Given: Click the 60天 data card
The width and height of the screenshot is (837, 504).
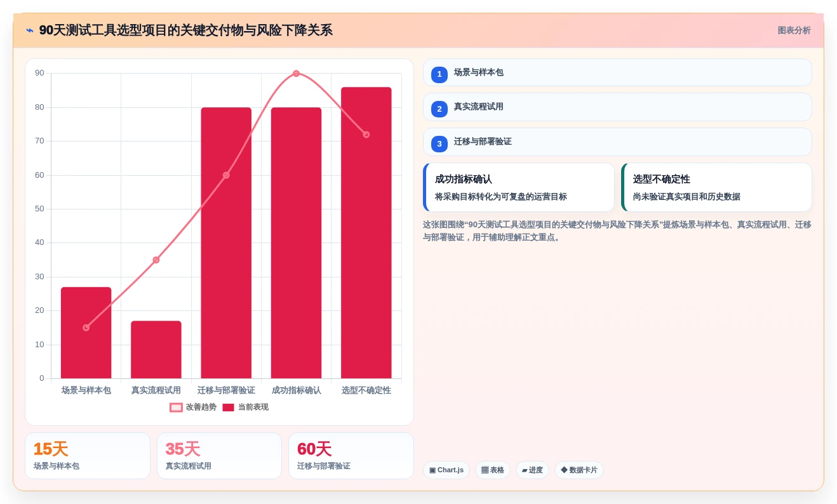Looking at the screenshot, I should point(351,456).
